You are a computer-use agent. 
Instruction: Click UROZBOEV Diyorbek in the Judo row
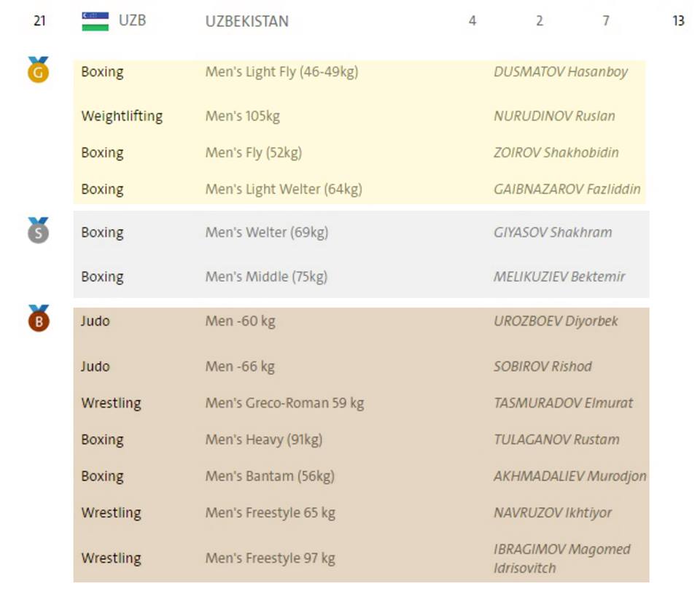[x=556, y=321]
